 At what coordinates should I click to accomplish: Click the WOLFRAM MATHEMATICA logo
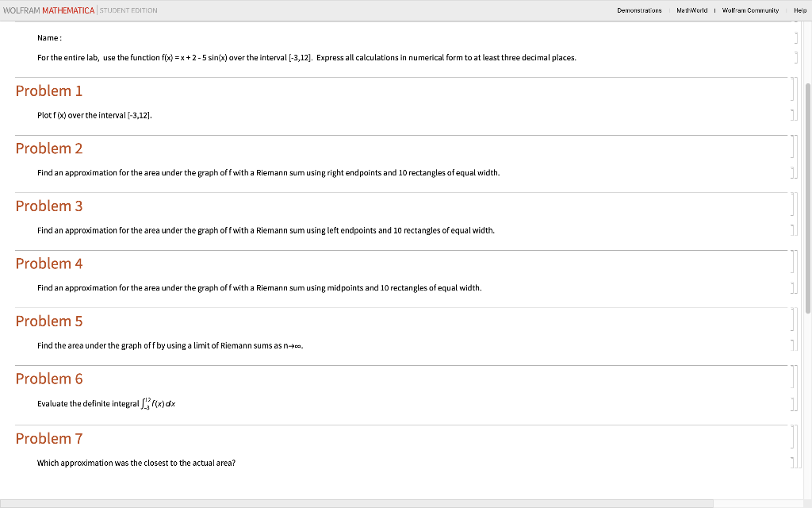click(x=50, y=10)
